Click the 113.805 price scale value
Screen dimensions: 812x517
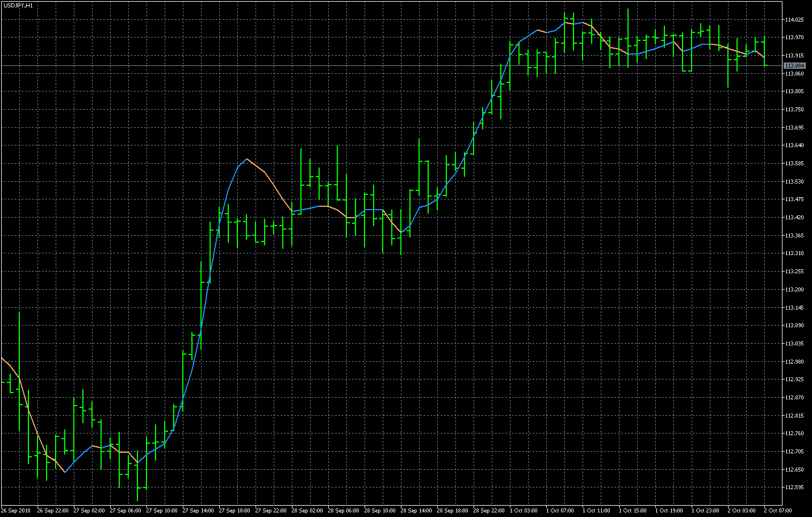794,91
